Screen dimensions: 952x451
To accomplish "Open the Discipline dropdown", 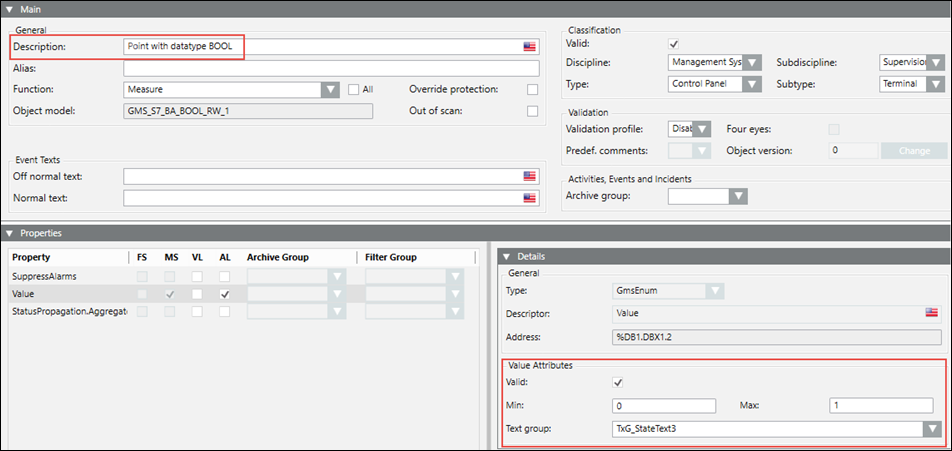I will coord(751,62).
